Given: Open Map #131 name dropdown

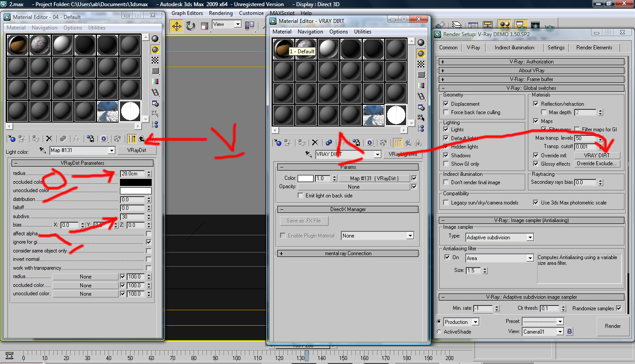Looking at the screenshot, I should click(x=112, y=150).
